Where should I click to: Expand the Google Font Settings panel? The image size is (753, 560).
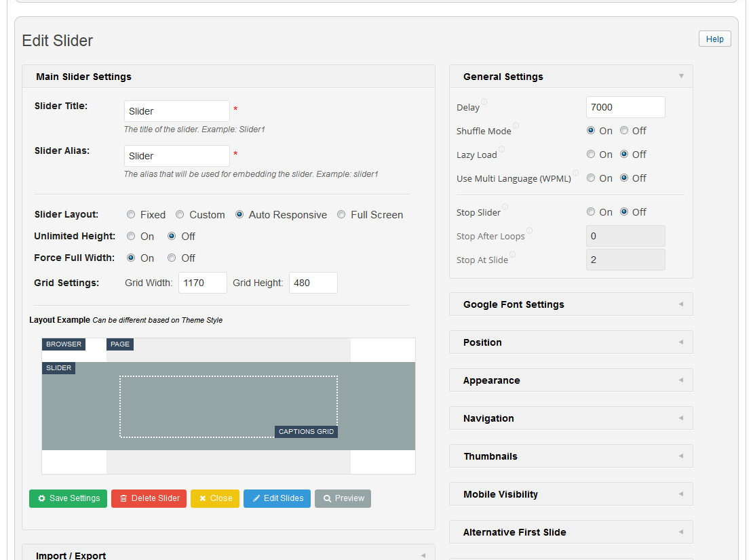571,304
